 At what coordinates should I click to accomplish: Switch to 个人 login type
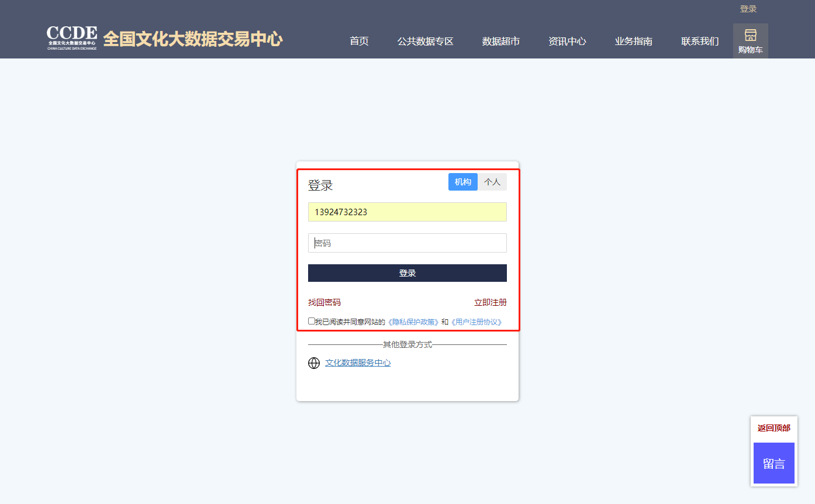tap(492, 182)
